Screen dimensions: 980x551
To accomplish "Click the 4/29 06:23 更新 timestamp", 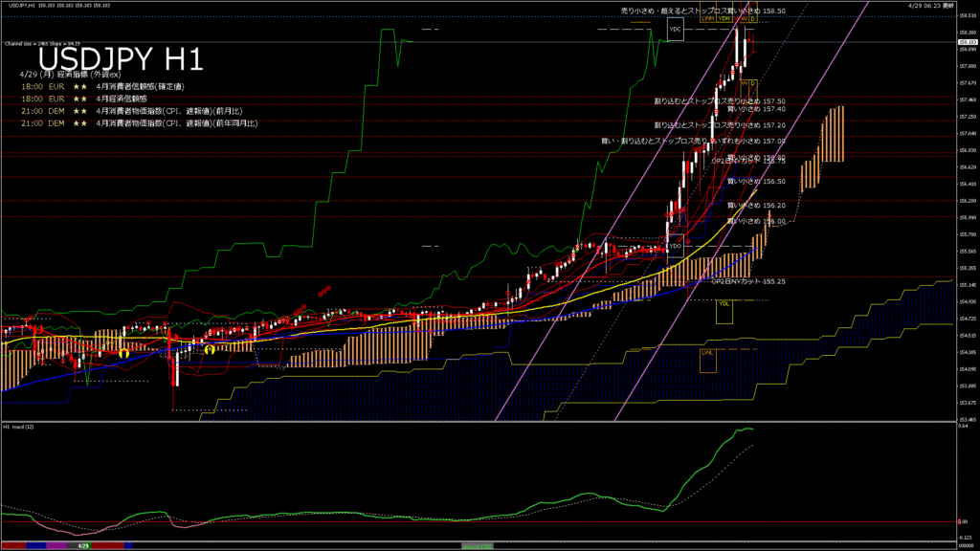I will 930,6.
